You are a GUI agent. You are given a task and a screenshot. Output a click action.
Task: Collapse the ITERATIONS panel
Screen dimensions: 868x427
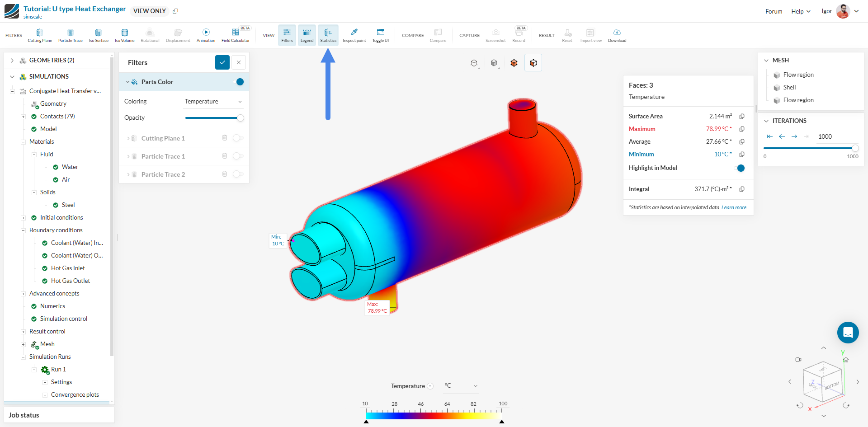point(766,121)
